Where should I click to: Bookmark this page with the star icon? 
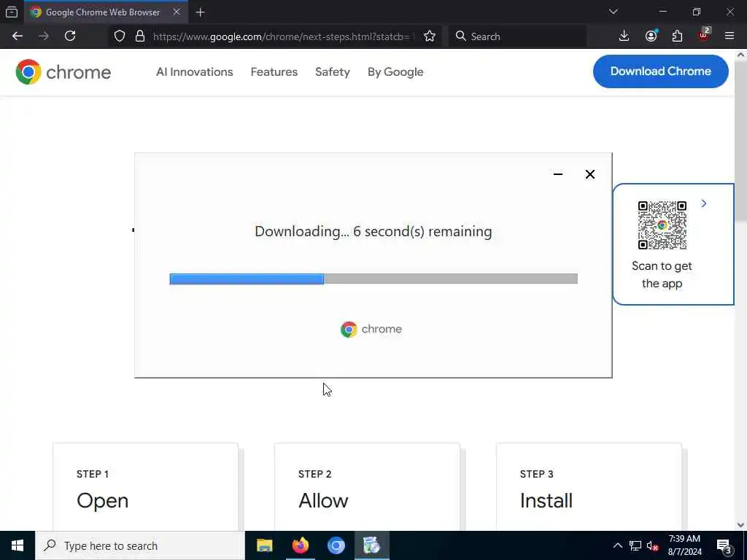(429, 36)
